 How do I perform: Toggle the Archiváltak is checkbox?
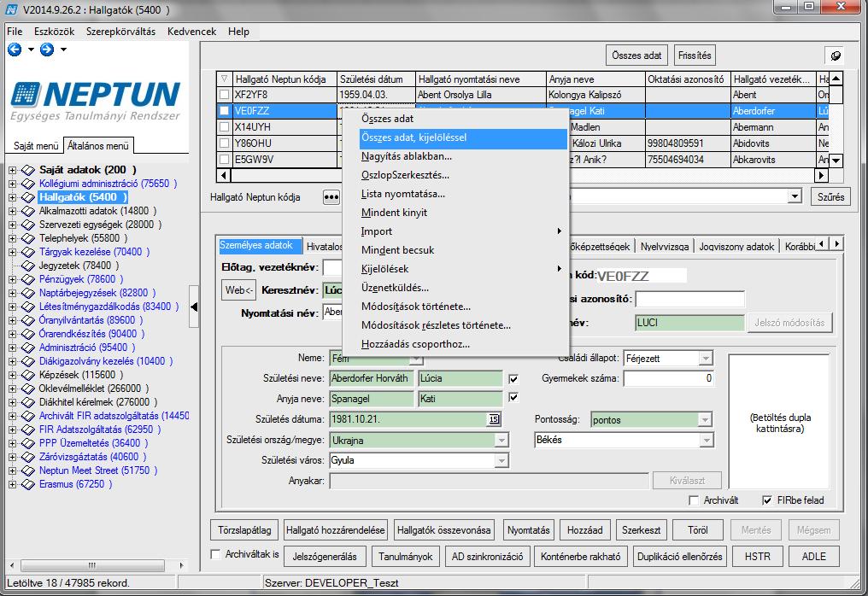click(216, 554)
